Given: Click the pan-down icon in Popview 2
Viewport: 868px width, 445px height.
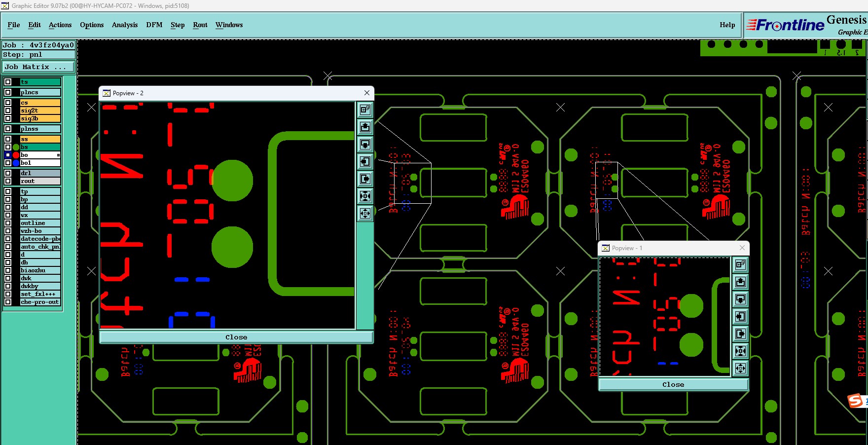Looking at the screenshot, I should pos(365,144).
